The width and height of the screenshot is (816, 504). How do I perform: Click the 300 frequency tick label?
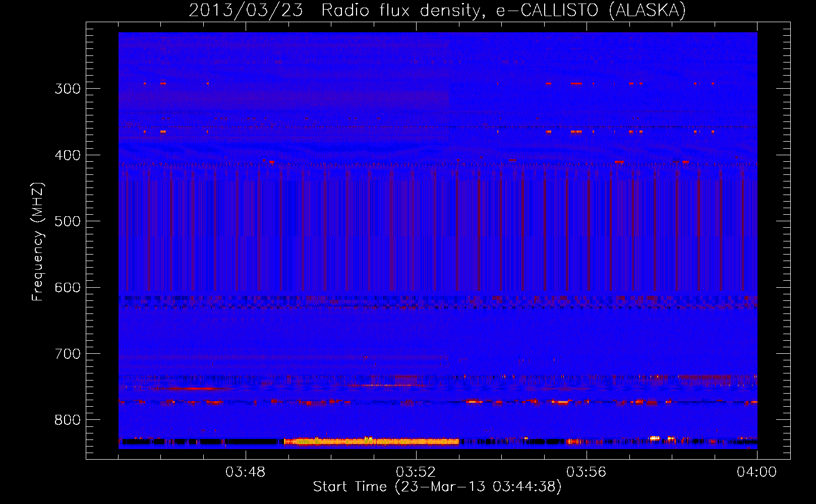68,89
